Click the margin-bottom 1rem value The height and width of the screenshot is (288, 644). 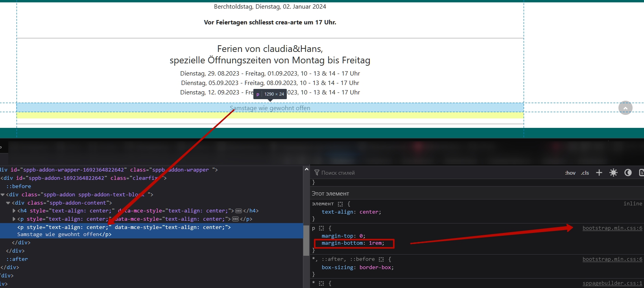pos(375,243)
